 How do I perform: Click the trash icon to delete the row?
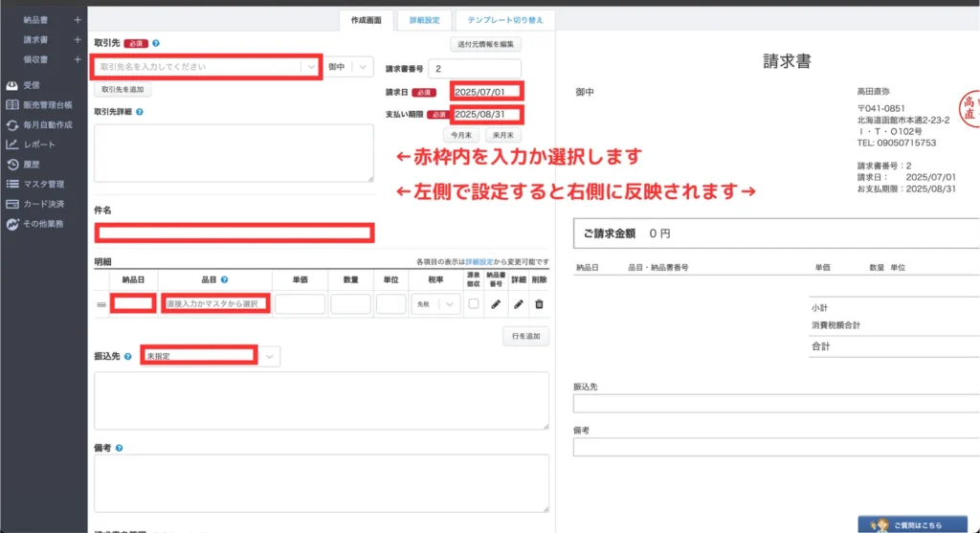click(540, 304)
